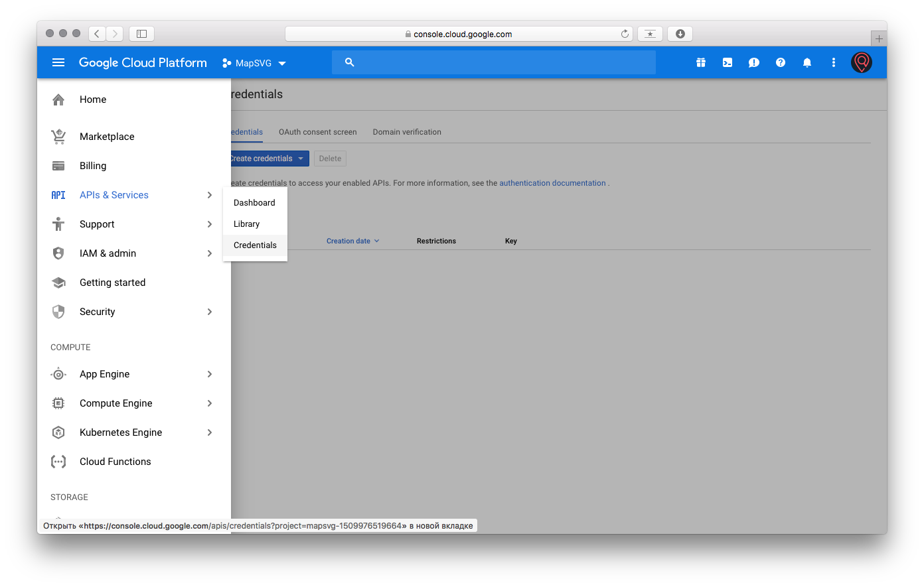Screen dimensions: 924x587
Task: Click the Security shield icon
Action: pyautogui.click(x=58, y=312)
